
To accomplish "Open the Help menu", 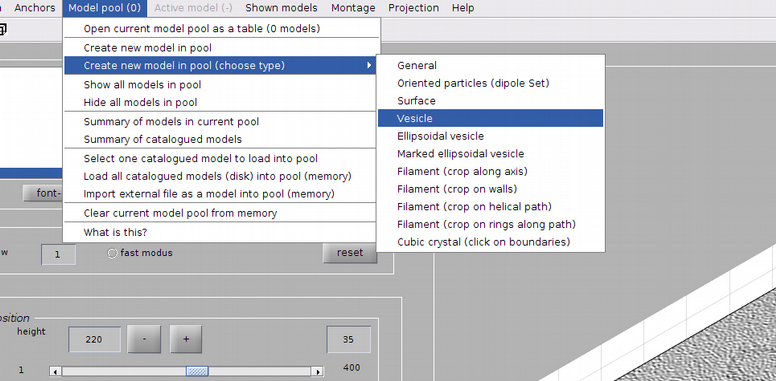I will 463,8.
